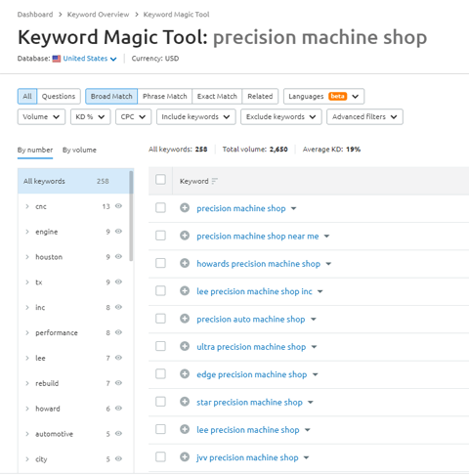
Task: Click the United States flag icon
Action: tap(57, 59)
